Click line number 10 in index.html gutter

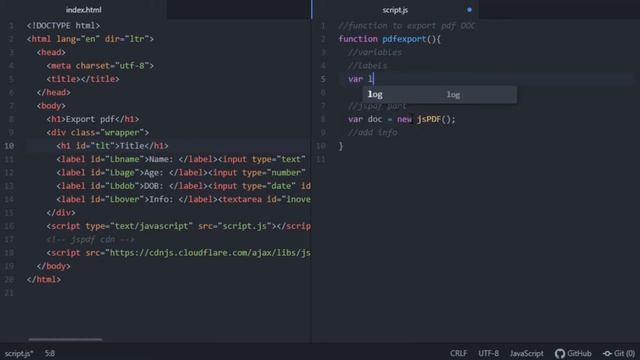point(9,146)
